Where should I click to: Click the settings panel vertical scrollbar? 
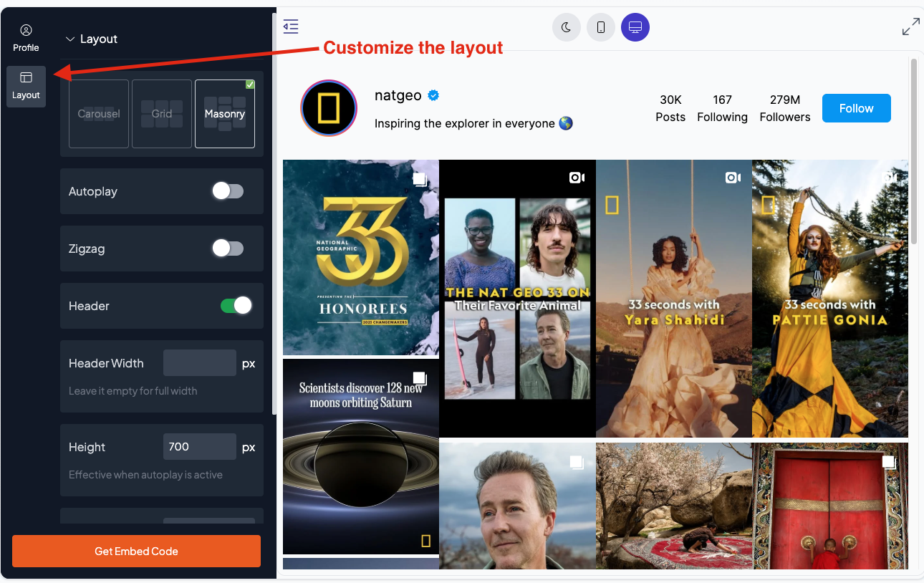pos(274,213)
